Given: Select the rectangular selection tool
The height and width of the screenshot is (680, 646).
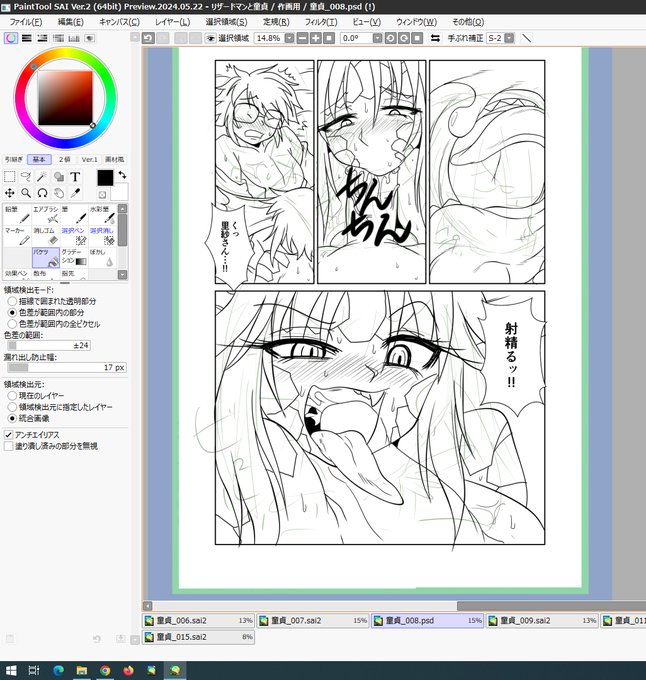Looking at the screenshot, I should coord(10,177).
